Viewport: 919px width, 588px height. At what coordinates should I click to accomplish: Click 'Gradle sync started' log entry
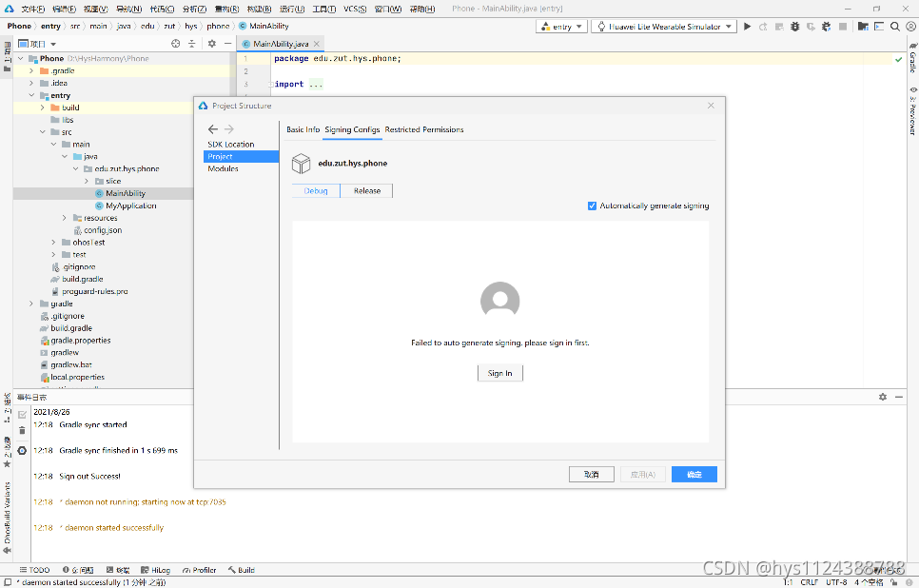click(x=92, y=424)
